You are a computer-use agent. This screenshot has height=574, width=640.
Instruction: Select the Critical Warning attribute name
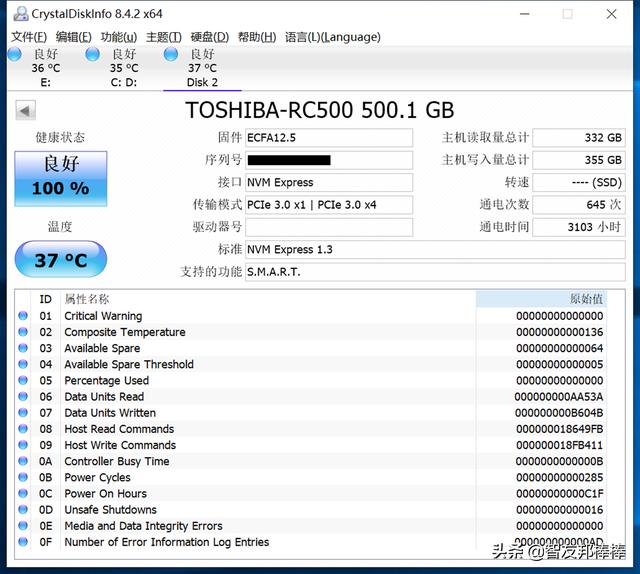tap(103, 316)
